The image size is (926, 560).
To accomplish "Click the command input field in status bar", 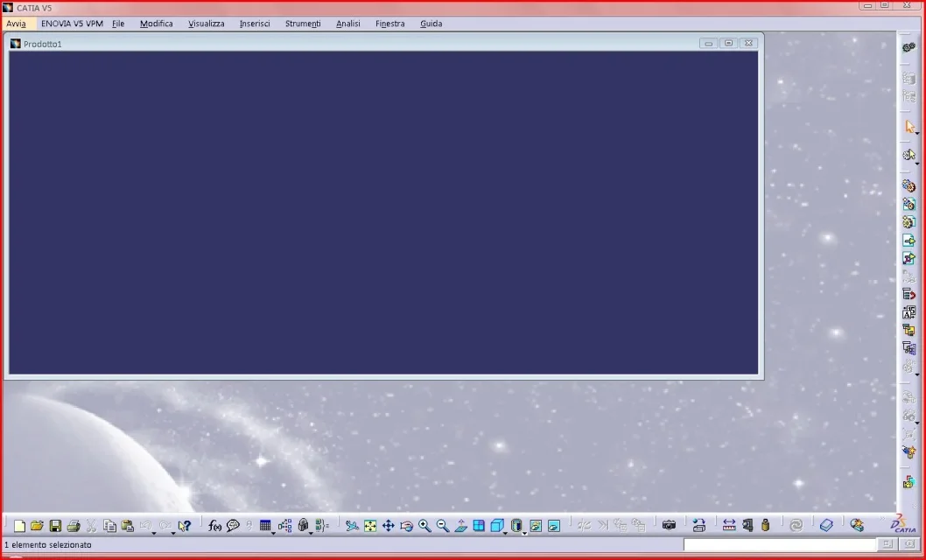I will point(780,544).
